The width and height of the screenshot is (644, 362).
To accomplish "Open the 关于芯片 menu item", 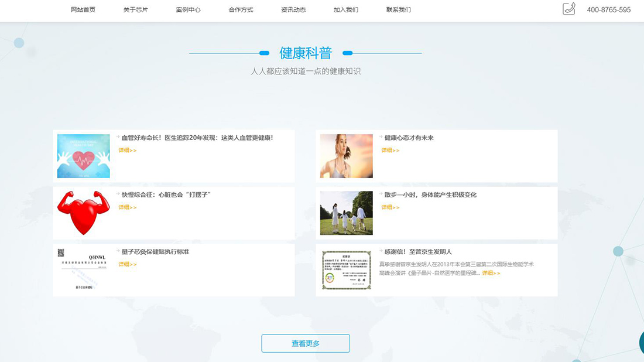I will [x=135, y=9].
